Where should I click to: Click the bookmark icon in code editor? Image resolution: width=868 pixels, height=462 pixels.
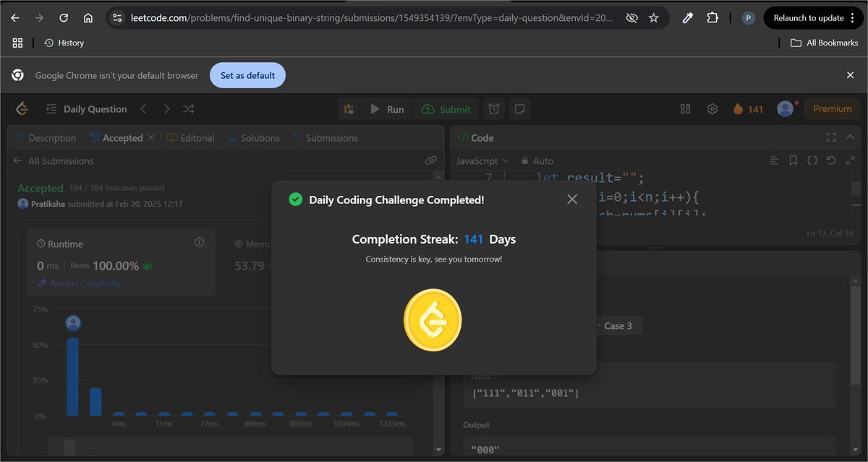[793, 161]
